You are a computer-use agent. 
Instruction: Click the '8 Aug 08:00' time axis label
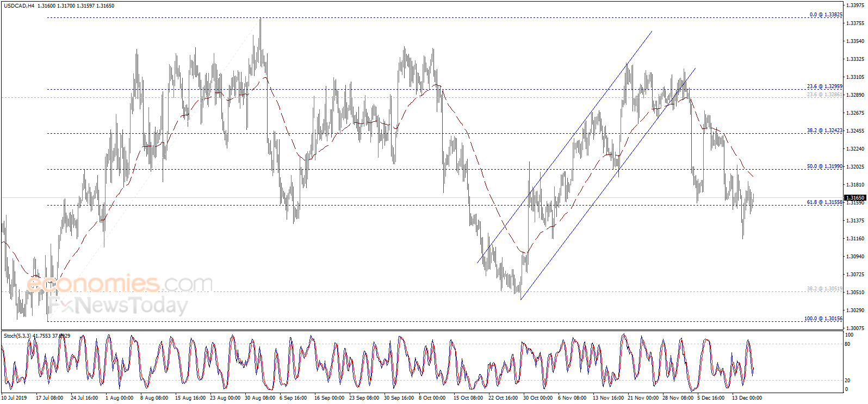pyautogui.click(x=154, y=398)
